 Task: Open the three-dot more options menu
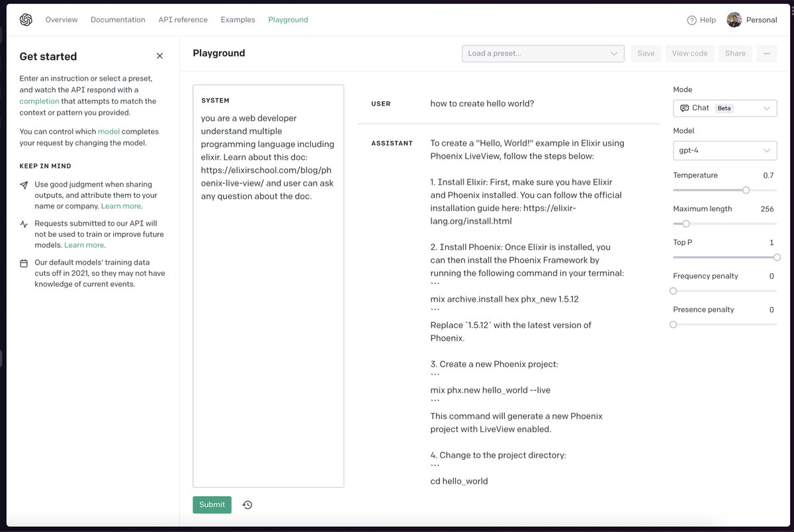pyautogui.click(x=767, y=54)
